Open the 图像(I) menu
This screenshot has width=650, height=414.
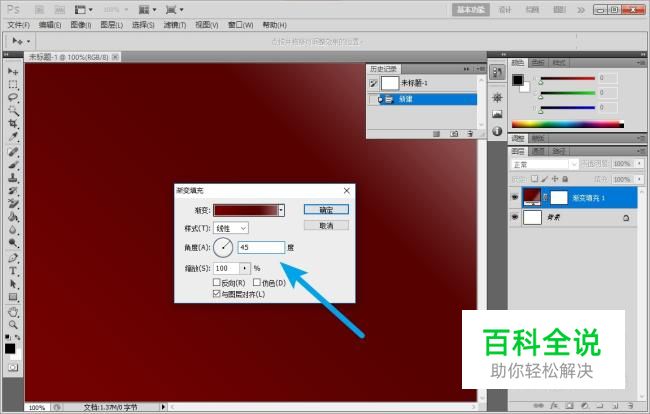click(81, 25)
